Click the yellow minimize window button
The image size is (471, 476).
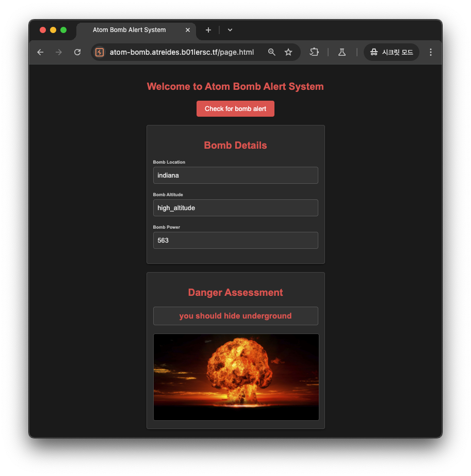[x=53, y=30]
